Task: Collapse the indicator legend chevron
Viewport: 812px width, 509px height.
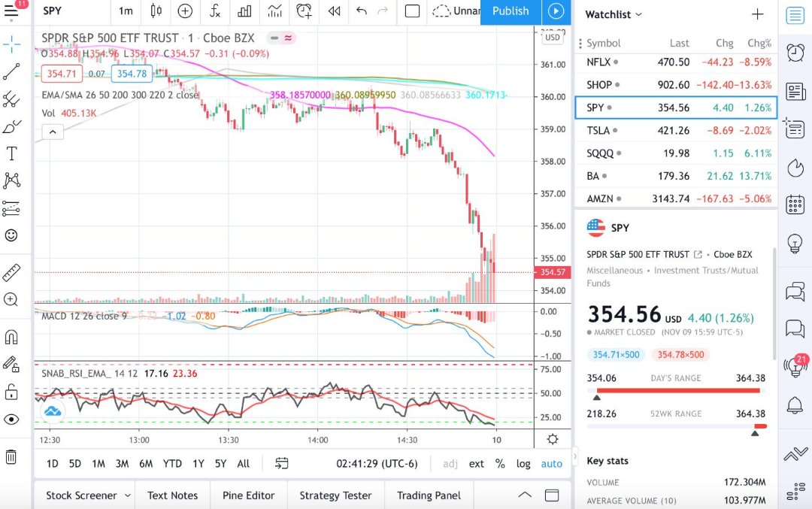Action: (53, 132)
